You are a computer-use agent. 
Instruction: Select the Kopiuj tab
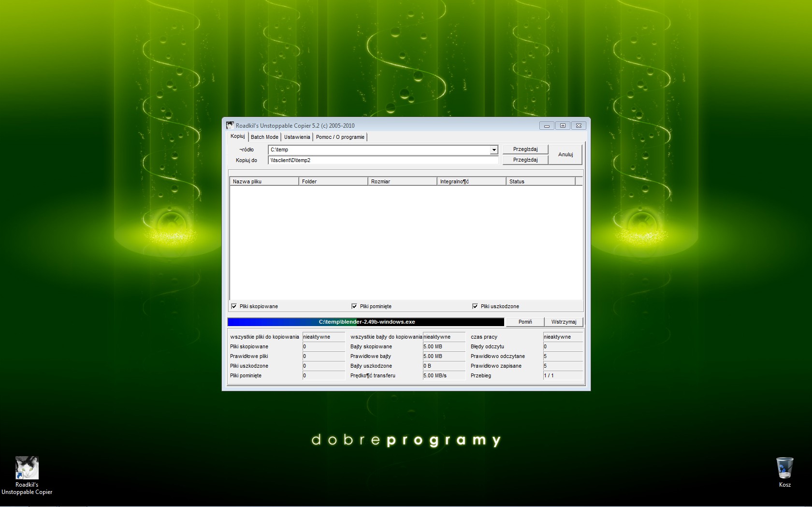coord(237,136)
